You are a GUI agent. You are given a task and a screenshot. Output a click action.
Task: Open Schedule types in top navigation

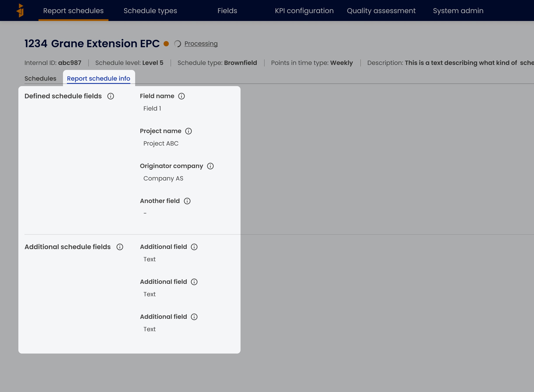(x=150, y=11)
